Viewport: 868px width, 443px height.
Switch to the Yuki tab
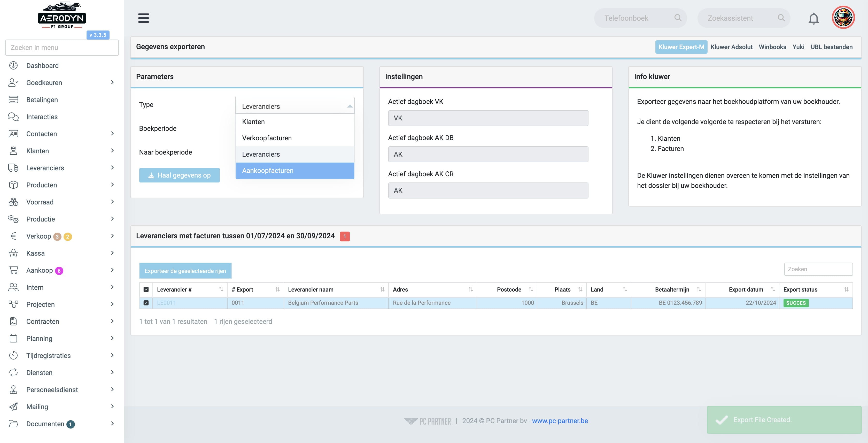point(798,47)
